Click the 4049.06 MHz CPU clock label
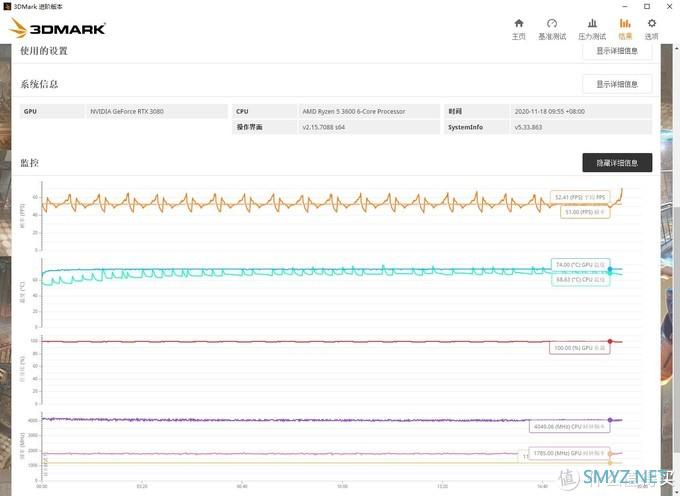680x496 pixels. point(569,427)
